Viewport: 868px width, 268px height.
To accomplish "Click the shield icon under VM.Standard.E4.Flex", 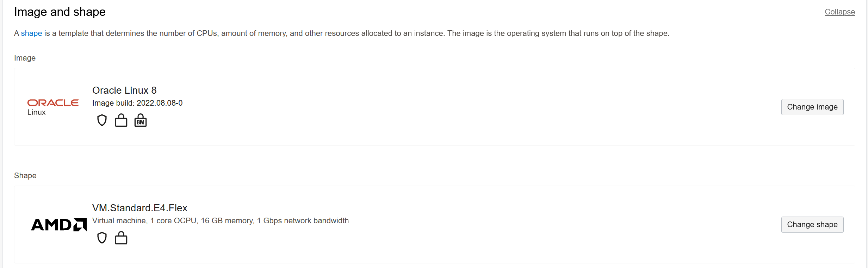I will click(102, 237).
